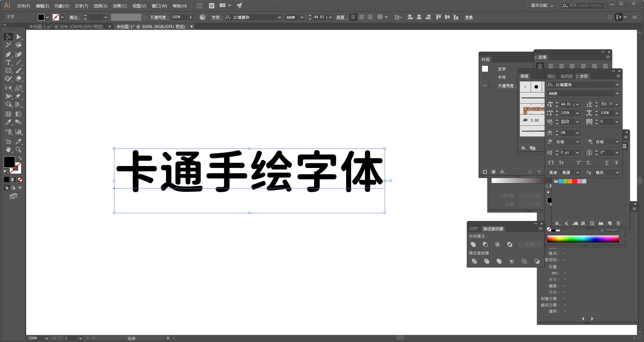Open the font family dropdown showing 江城圆体
This screenshot has height=342, width=644.
(x=583, y=84)
